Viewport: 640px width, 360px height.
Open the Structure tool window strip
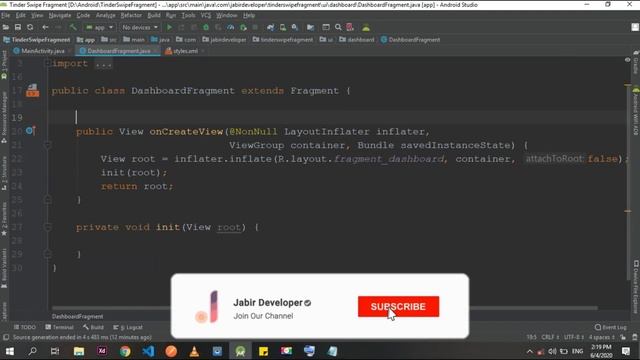pyautogui.click(x=4, y=173)
